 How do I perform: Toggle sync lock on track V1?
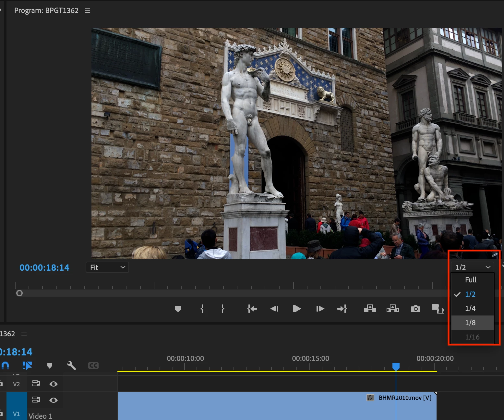coord(36,400)
